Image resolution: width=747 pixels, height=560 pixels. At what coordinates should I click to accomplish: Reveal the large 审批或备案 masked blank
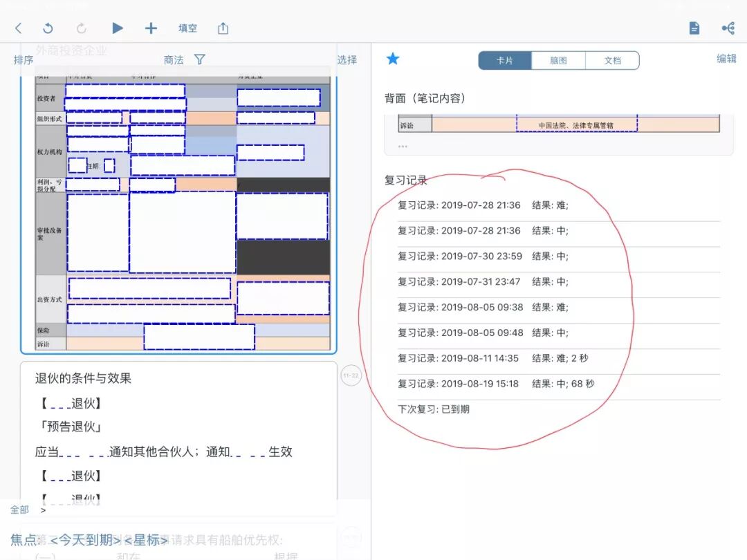tap(183, 232)
